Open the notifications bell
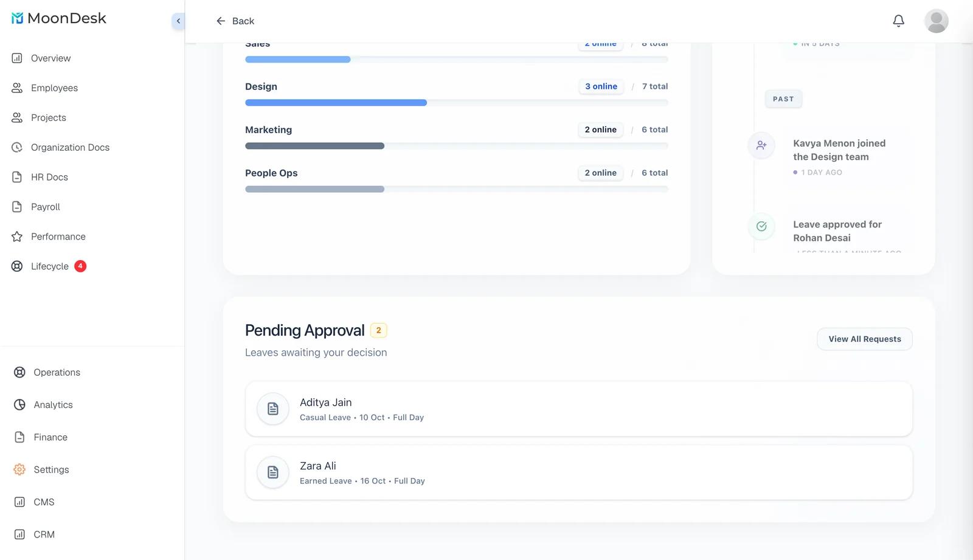Viewport: 973px width, 560px height. [x=898, y=21]
